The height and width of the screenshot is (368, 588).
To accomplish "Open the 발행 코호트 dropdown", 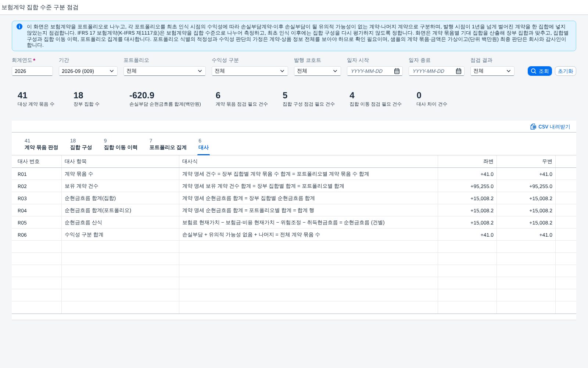I will [318, 71].
